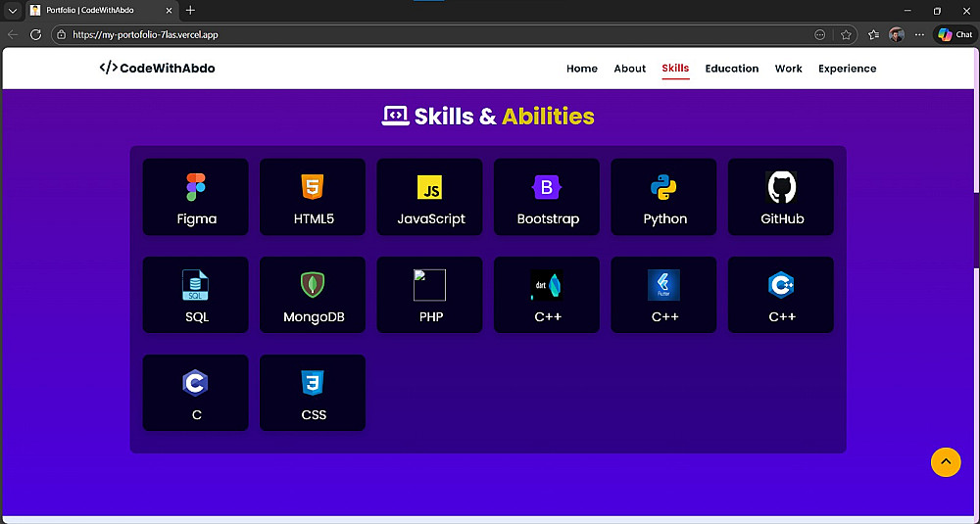Click the Dart logo icon

(x=547, y=285)
